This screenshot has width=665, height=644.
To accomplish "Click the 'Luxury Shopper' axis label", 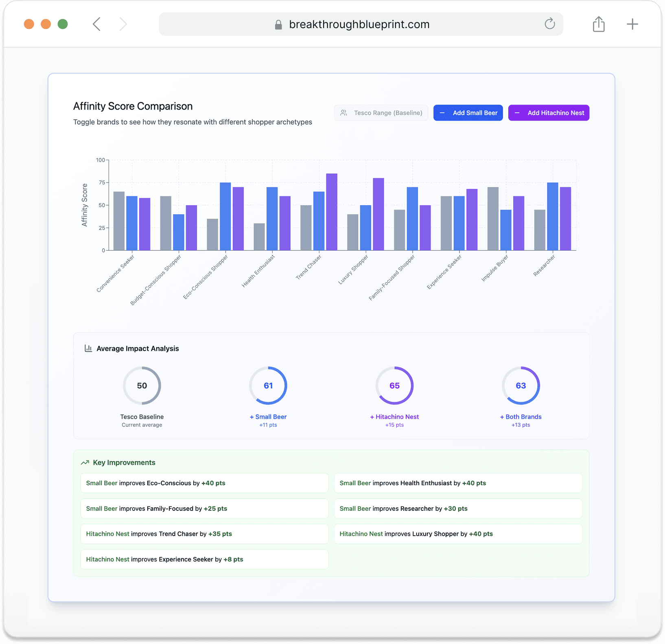I will pos(353,269).
